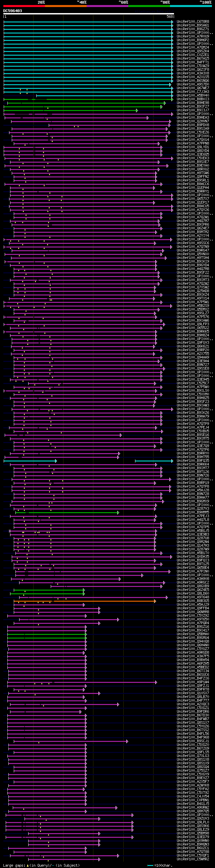Click the green alignment bar for UniRef100_B9HE98
The width and height of the screenshot is (215, 868).
point(86,103)
